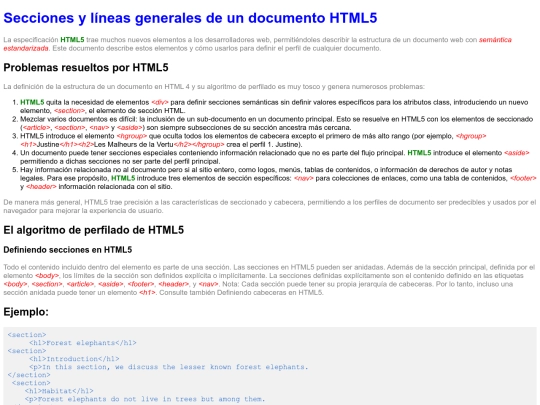Click red '<footer>' tag in list item 5
540x405 pixels.
pyautogui.click(x=523, y=178)
